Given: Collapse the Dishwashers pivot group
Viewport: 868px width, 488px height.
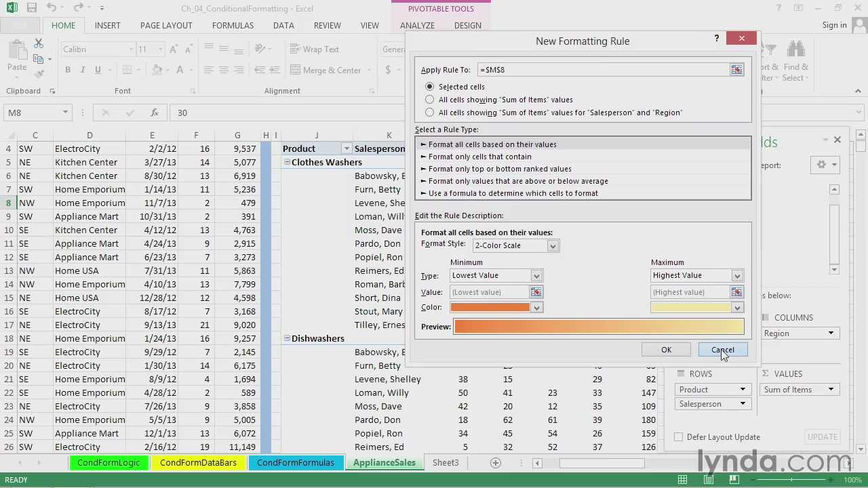Looking at the screenshot, I should 287,338.
